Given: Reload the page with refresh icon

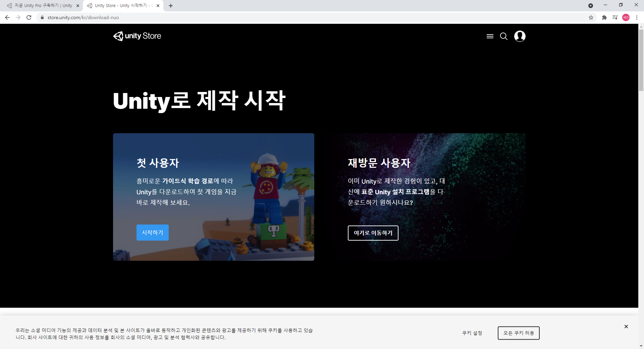Looking at the screenshot, I should pyautogui.click(x=29, y=17).
